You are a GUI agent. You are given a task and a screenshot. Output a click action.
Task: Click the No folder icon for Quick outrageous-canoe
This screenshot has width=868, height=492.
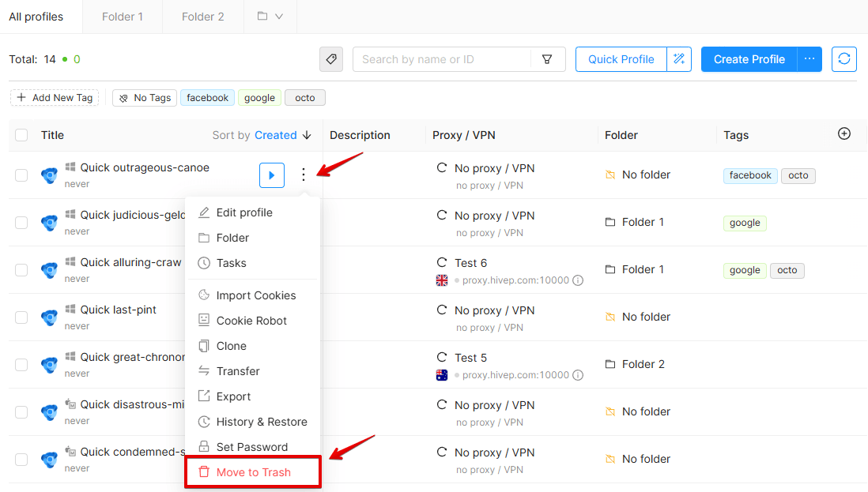(x=610, y=175)
